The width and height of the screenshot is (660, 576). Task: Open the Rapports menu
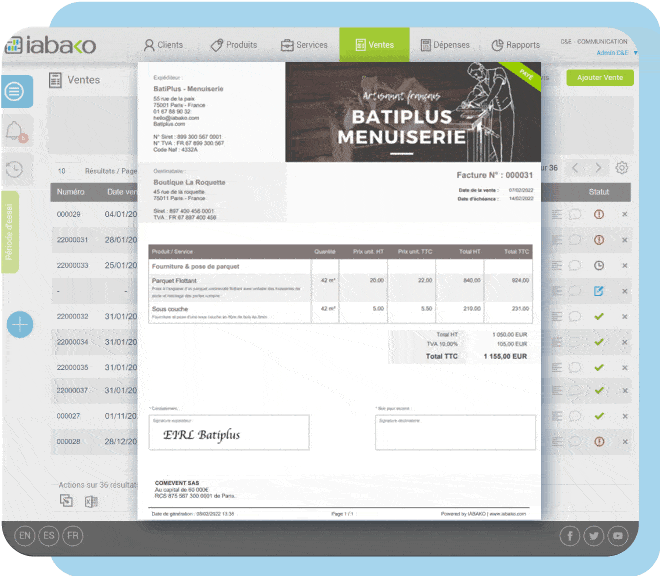[516, 45]
